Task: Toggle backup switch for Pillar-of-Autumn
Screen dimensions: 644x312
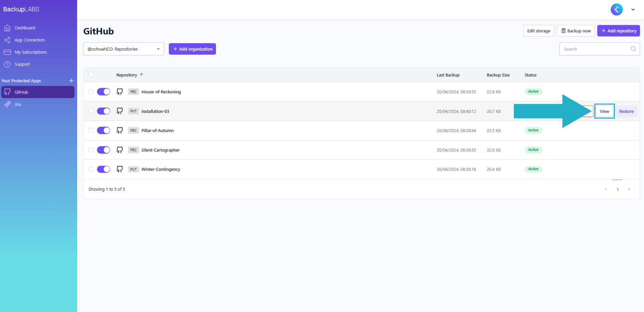Action: (x=104, y=130)
